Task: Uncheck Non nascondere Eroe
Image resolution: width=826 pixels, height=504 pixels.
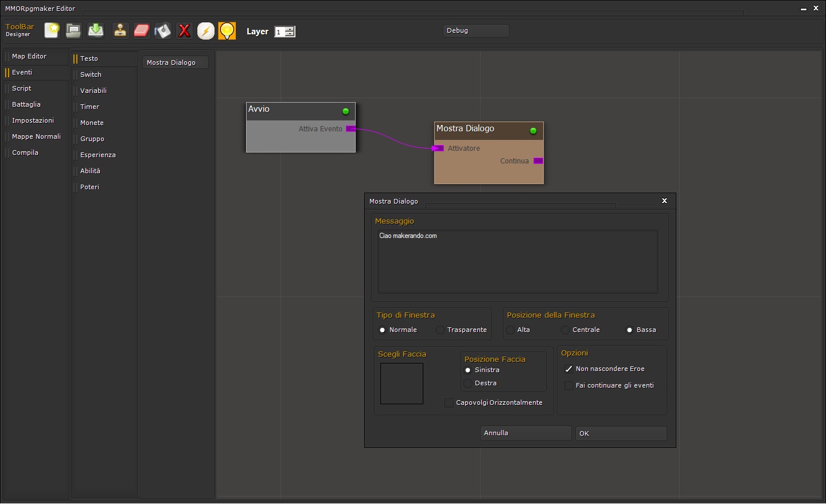Action: tap(568, 369)
